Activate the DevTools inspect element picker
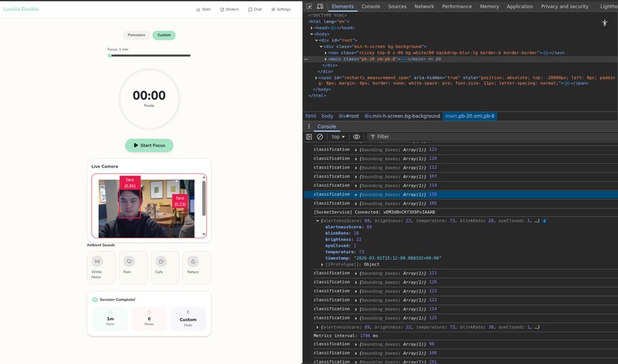Screen dimensions: 618x364 pos(310,6)
